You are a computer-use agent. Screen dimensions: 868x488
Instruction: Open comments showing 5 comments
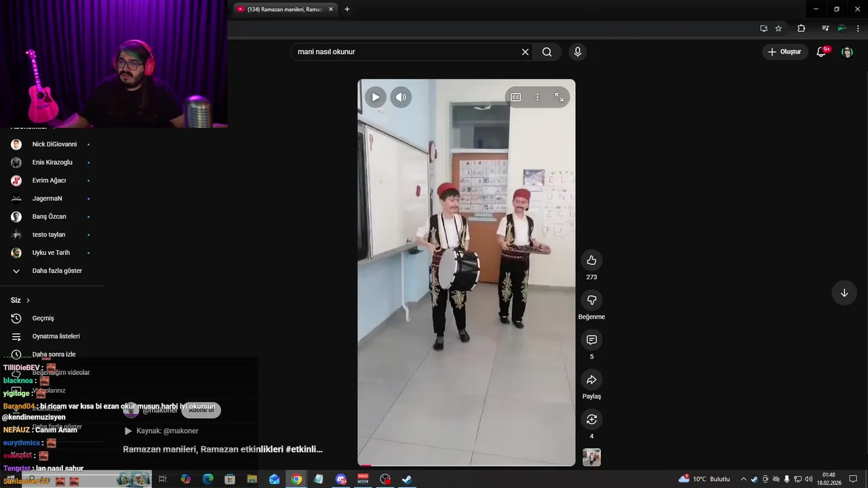(591, 340)
